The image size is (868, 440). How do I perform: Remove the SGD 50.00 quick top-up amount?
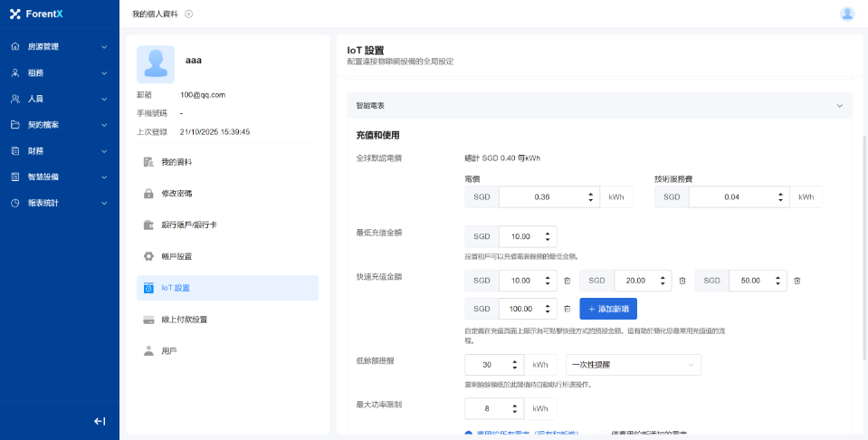pos(797,281)
